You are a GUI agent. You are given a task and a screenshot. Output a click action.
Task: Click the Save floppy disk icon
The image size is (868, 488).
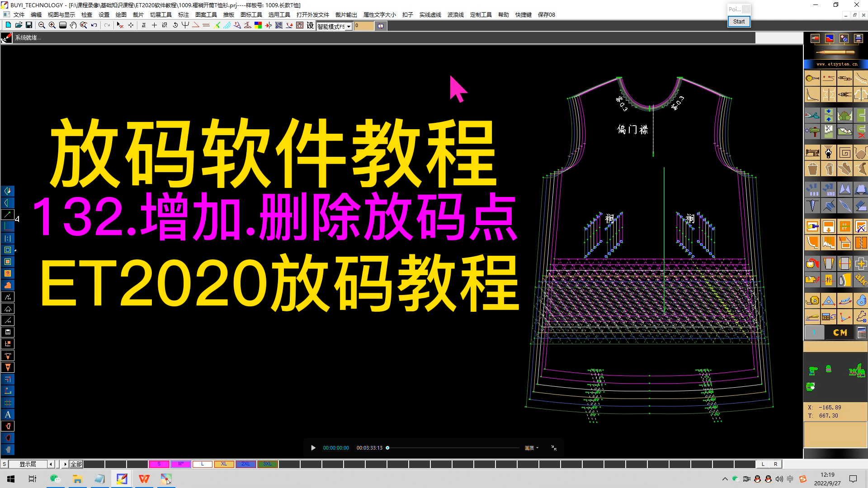click(29, 25)
